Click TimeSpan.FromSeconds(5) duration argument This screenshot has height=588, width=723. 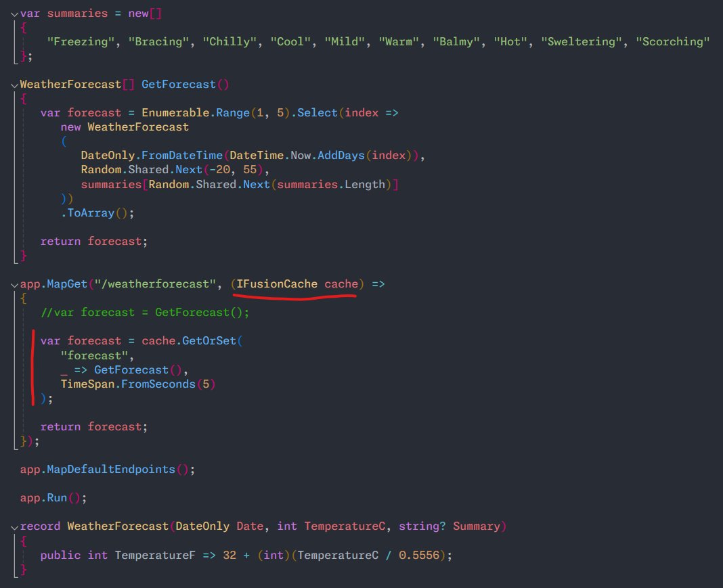pyautogui.click(x=138, y=384)
